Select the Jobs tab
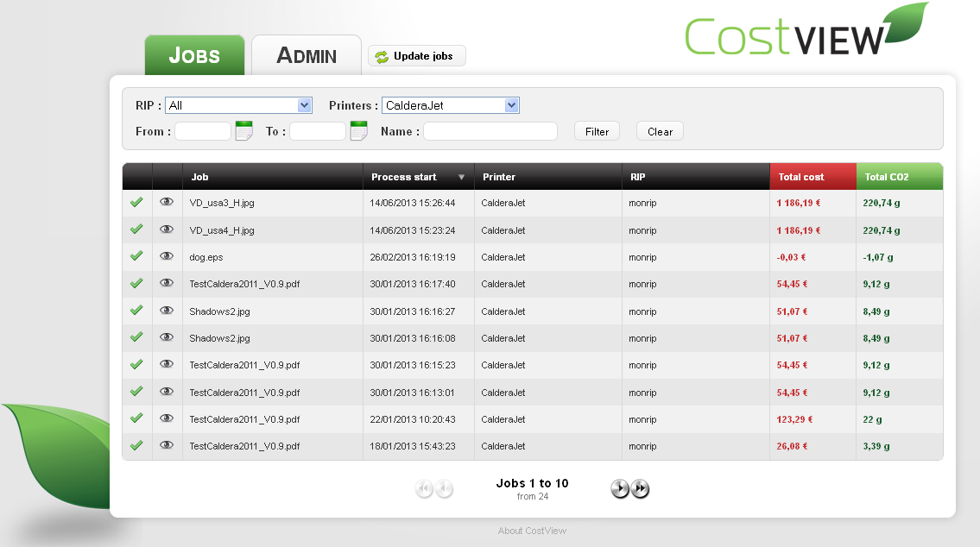The width and height of the screenshot is (980, 547). 194,56
